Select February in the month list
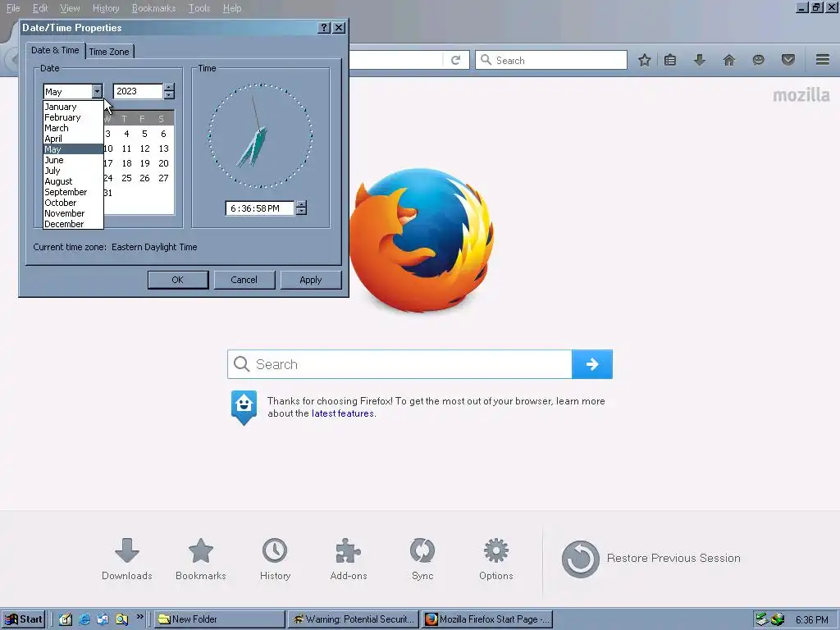Image resolution: width=840 pixels, height=630 pixels. coord(73,117)
